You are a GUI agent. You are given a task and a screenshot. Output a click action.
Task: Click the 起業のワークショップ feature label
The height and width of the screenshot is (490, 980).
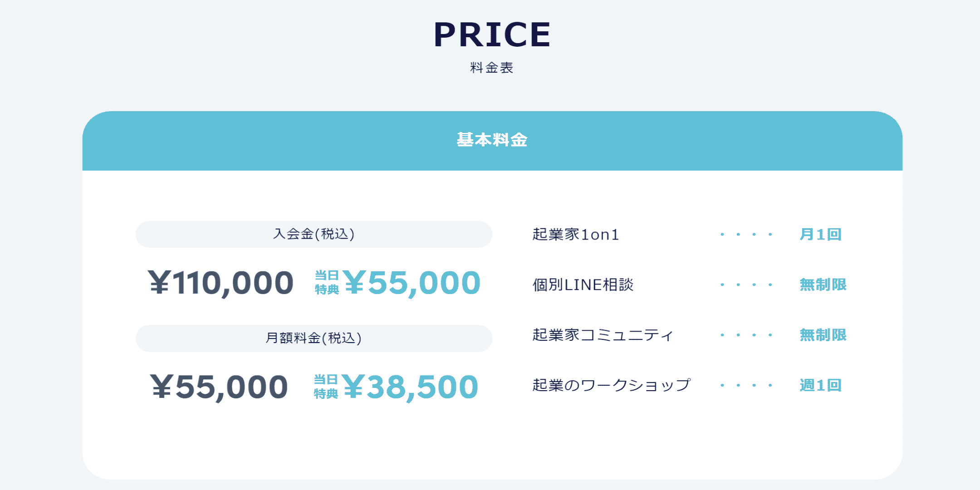point(612,385)
